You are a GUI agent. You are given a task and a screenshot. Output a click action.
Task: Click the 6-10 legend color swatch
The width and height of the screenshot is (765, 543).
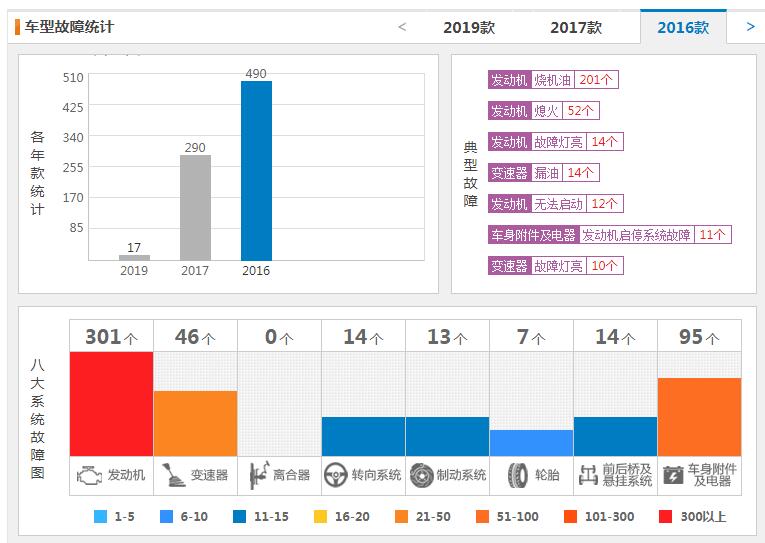pos(166,516)
